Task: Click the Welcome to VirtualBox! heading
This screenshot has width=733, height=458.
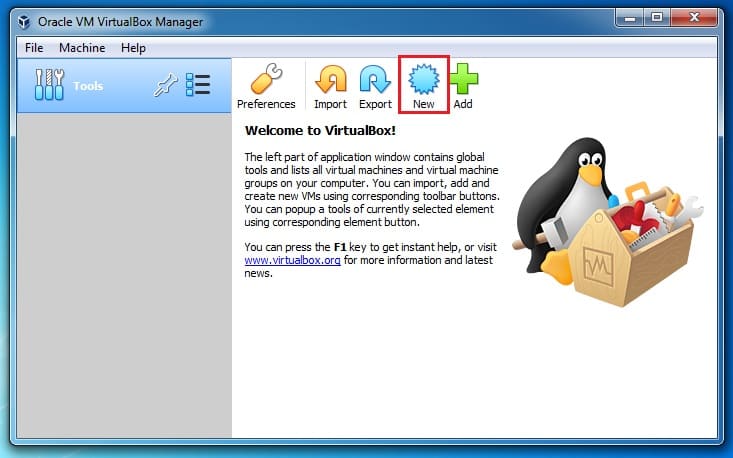Action: (320, 130)
